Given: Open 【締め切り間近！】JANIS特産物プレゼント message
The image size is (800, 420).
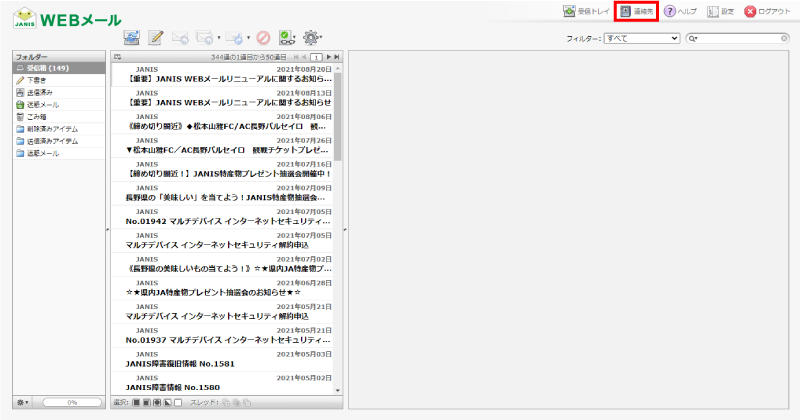Looking at the screenshot, I should tap(222, 169).
